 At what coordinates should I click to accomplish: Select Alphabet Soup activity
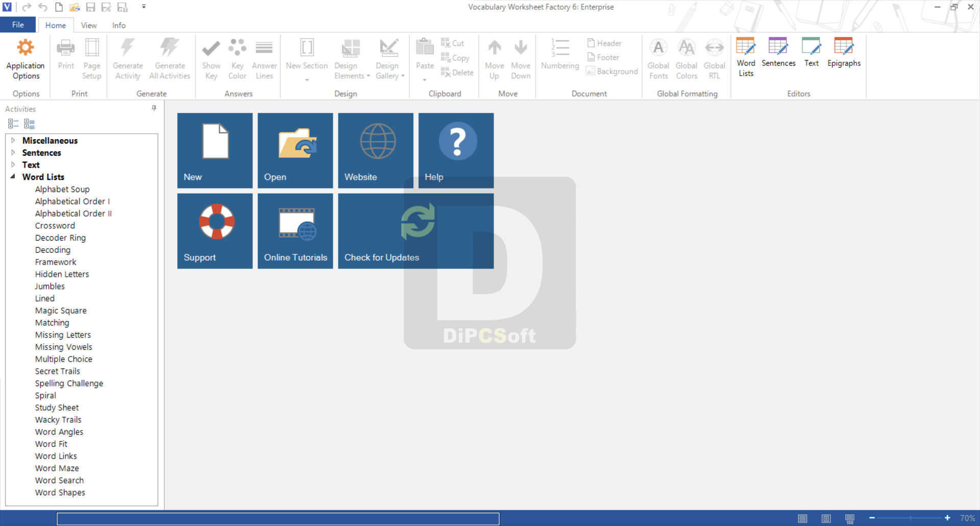tap(62, 189)
